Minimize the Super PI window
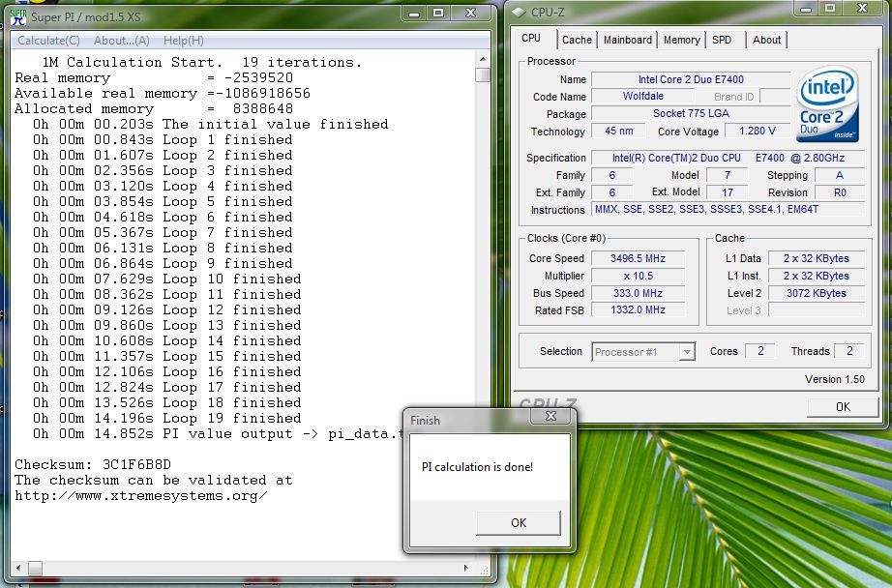The width and height of the screenshot is (892, 588). click(414, 14)
